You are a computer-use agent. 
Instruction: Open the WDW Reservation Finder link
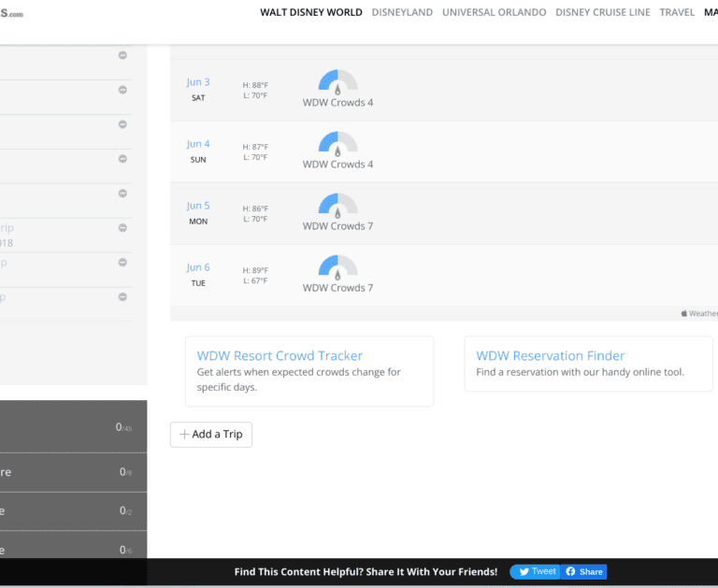[x=550, y=356]
